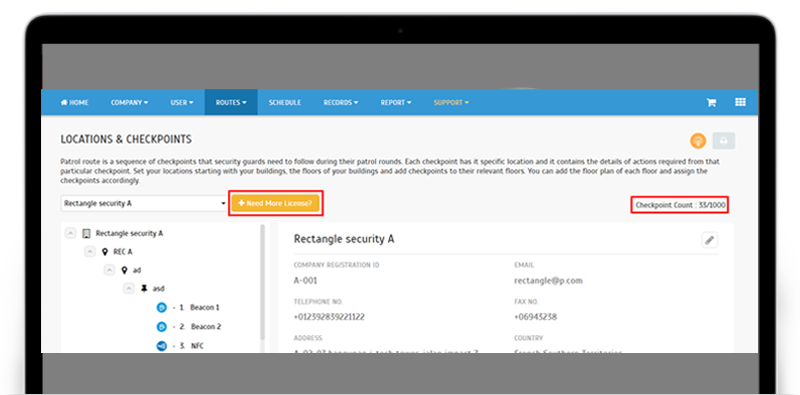Open the RECORDS menu

(341, 103)
